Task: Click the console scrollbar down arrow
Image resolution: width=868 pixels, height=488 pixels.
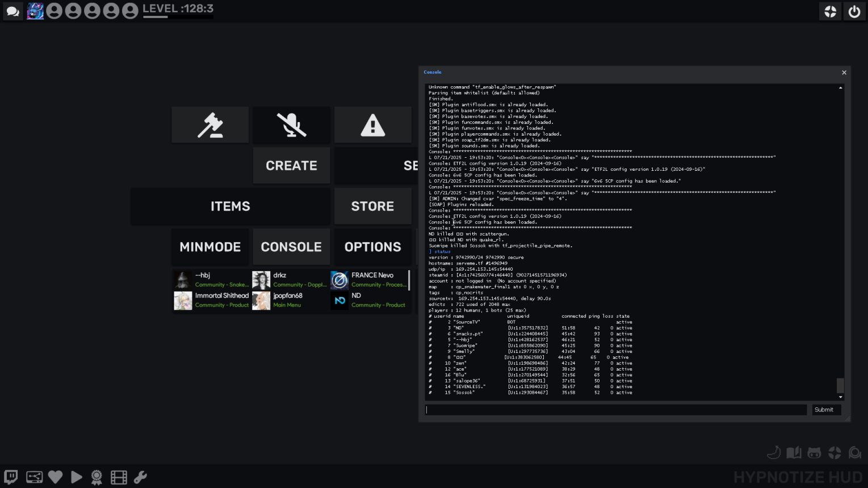Action: pyautogui.click(x=841, y=397)
